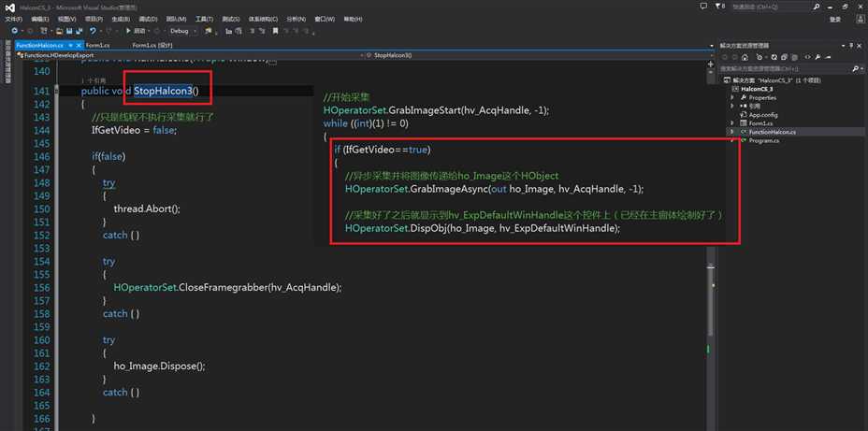Screen dimensions: 868x431
Task: Click the feedback speech bubble icon
Action: point(703,7)
